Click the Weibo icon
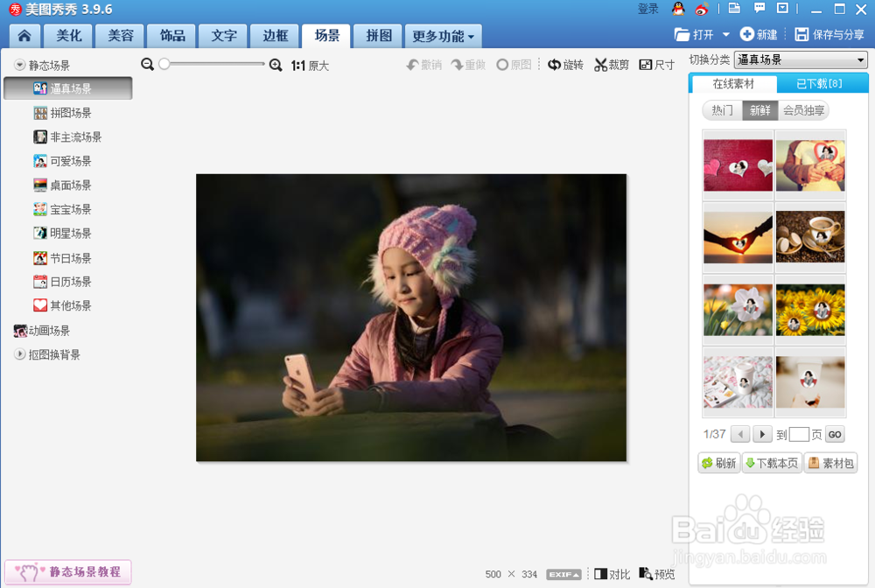Image resolution: width=875 pixels, height=588 pixels. (x=702, y=9)
